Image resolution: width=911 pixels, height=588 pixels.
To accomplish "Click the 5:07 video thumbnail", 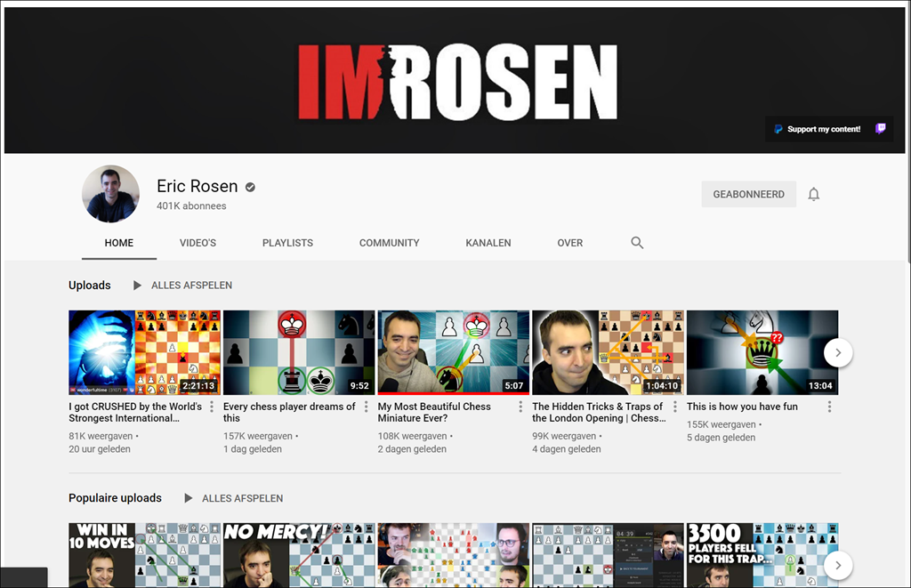I will [454, 352].
